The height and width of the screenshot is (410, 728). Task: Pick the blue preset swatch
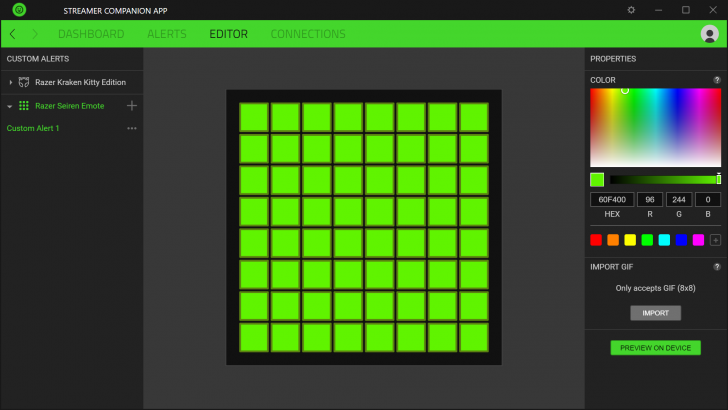(x=681, y=240)
